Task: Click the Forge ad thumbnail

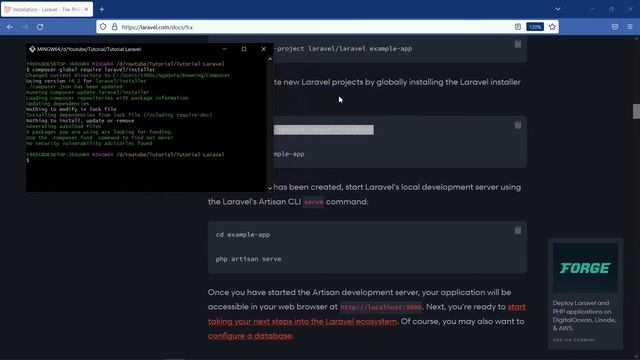Action: click(585, 268)
